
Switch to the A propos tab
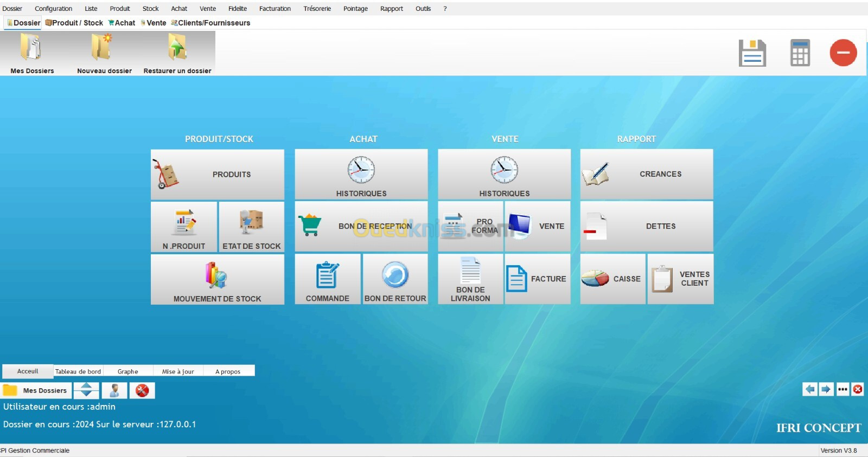click(228, 371)
